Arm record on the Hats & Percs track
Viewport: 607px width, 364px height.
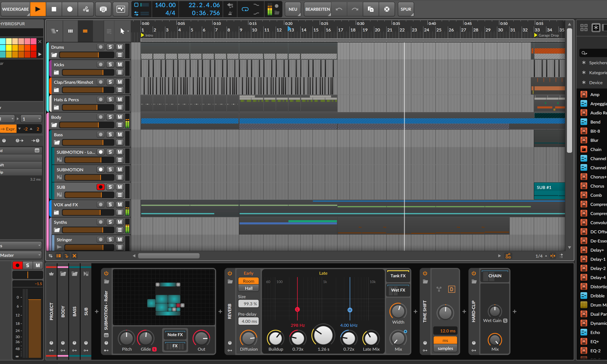click(101, 99)
